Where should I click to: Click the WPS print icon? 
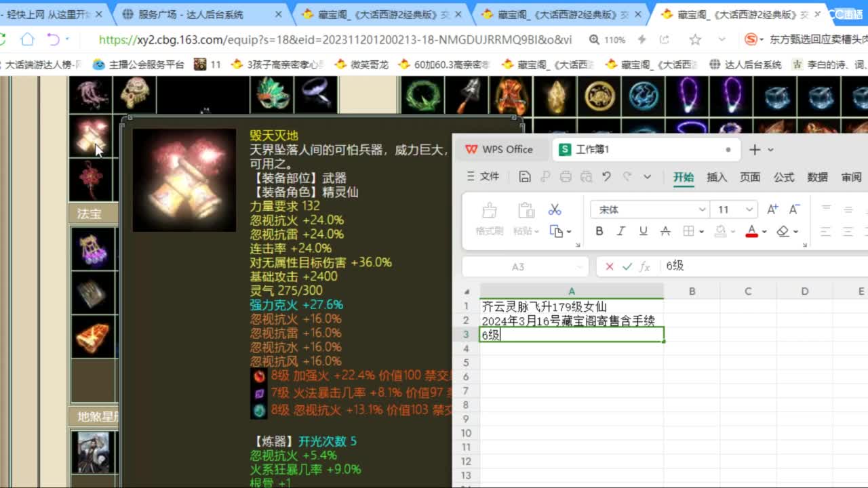566,177
